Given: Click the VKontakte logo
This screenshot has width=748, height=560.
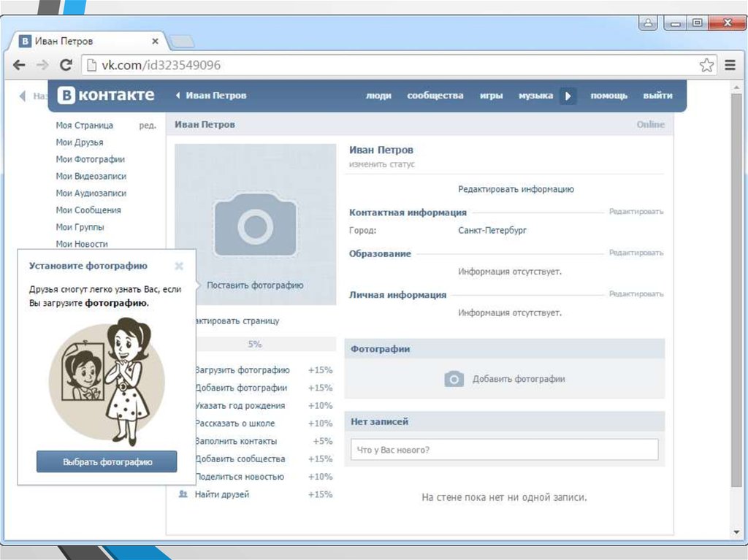Looking at the screenshot, I should tap(106, 95).
